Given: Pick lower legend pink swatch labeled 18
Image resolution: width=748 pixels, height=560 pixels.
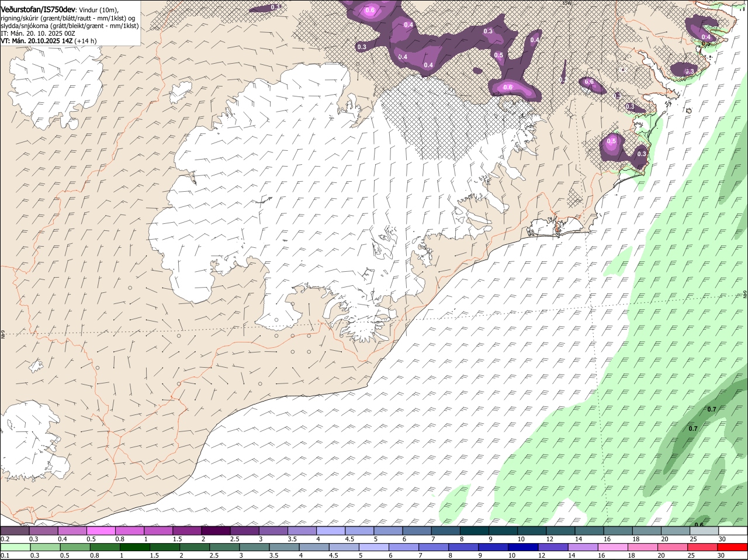Looking at the screenshot, I should point(643,547).
